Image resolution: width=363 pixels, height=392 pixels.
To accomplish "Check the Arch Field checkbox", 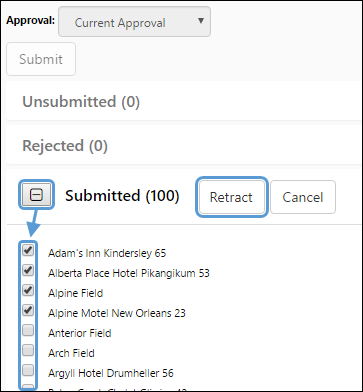I will click(28, 350).
